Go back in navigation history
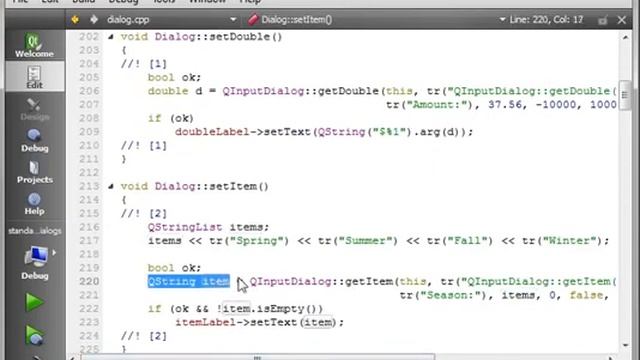This screenshot has width=640, height=360. [x=75, y=19]
